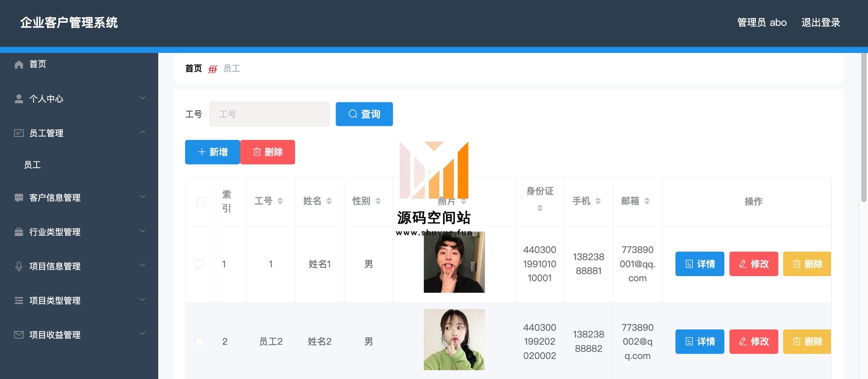Screen dimensions: 868x379
Task: Toggle the select-all checkbox in table header
Action: [201, 202]
